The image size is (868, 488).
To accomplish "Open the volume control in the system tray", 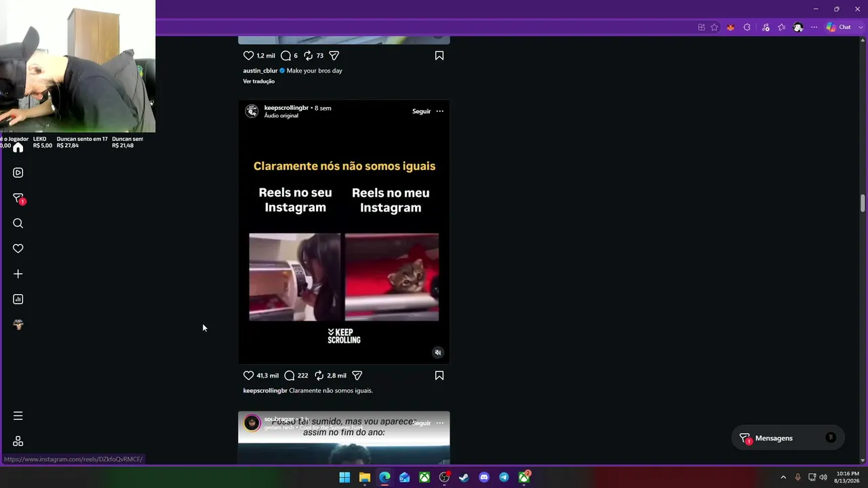I will pos(823,477).
